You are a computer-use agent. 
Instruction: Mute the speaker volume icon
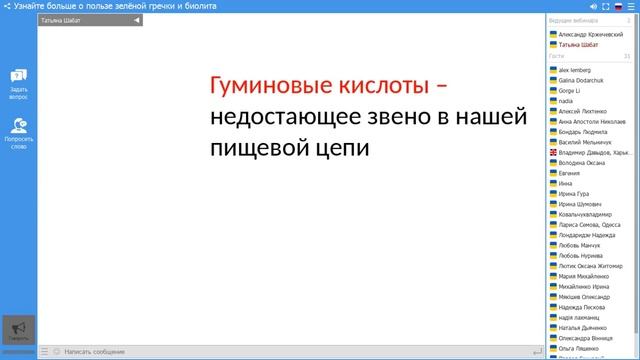(x=593, y=7)
